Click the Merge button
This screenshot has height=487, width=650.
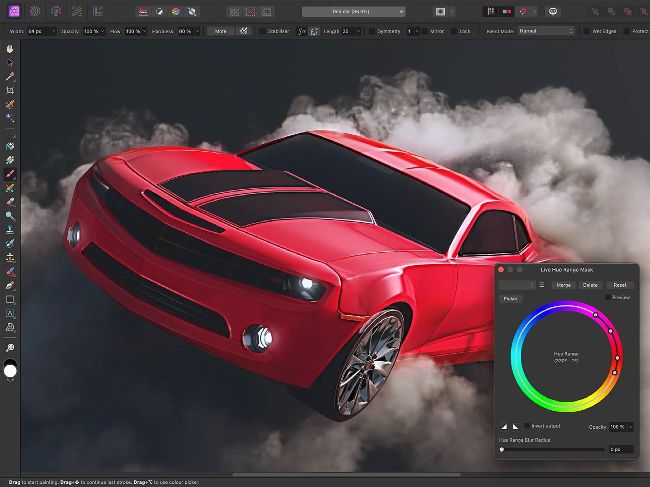click(564, 285)
